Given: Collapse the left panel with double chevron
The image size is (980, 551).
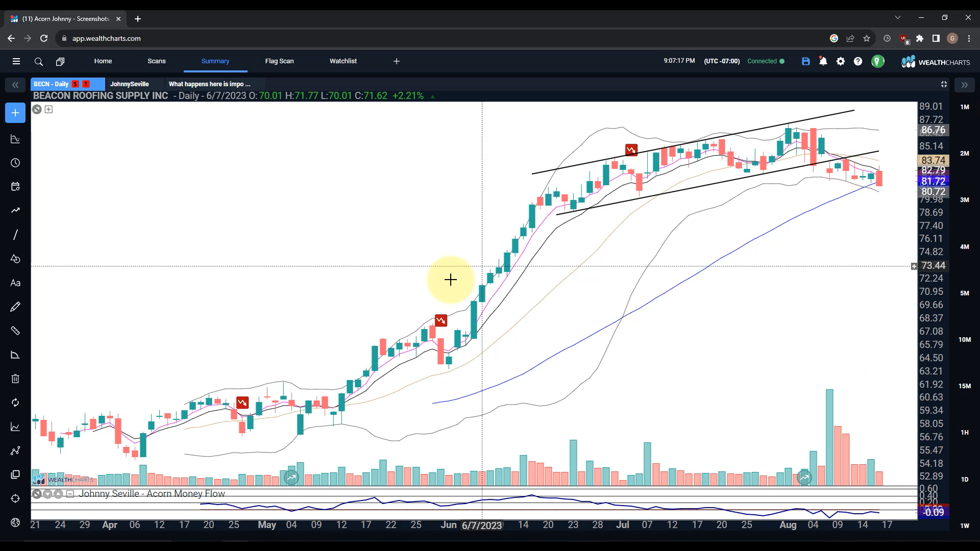Looking at the screenshot, I should click(x=15, y=85).
